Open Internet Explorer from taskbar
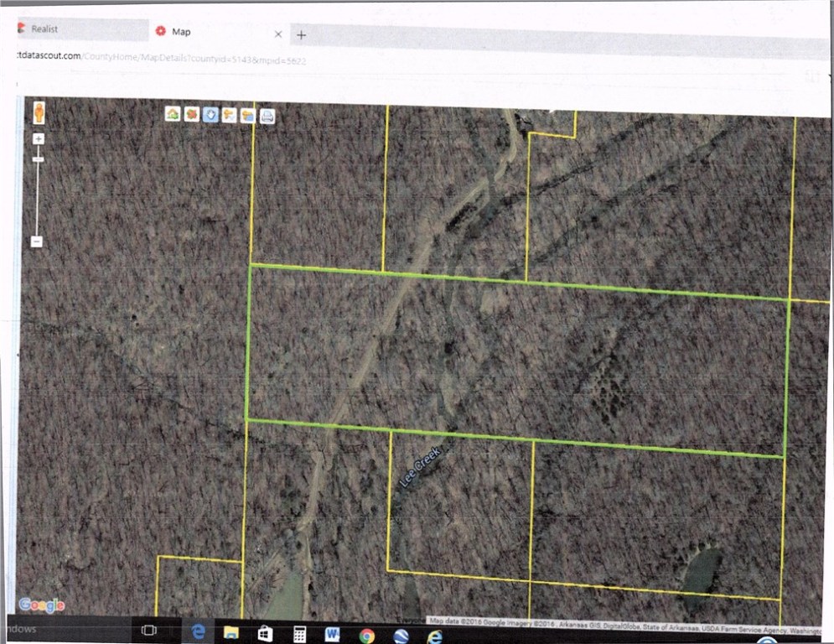 click(434, 636)
